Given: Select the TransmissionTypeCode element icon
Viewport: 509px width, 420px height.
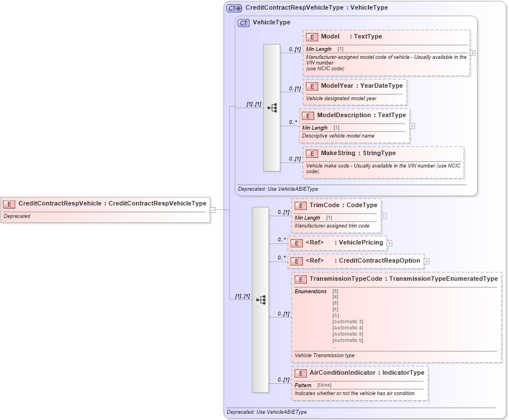Looking at the screenshot, I should (300, 278).
